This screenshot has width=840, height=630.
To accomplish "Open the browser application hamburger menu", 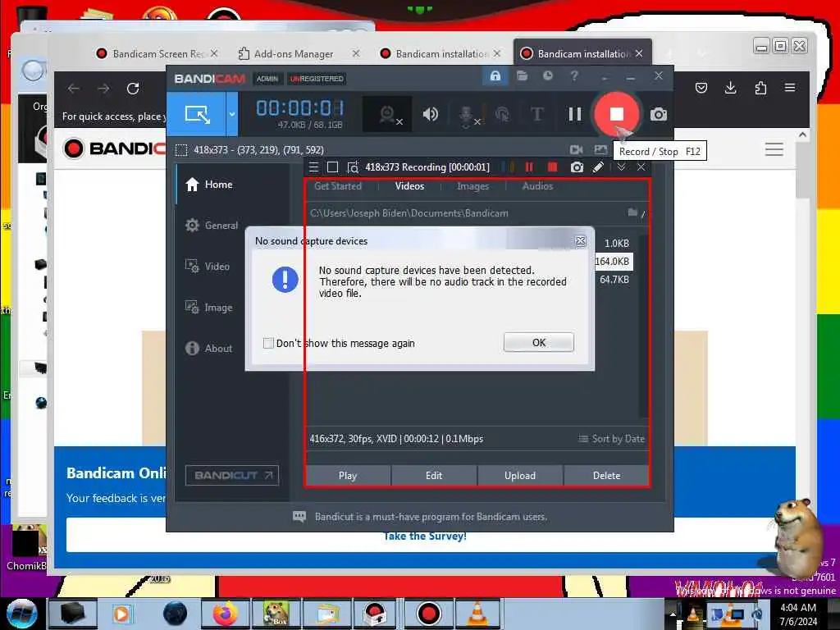I will (x=790, y=87).
